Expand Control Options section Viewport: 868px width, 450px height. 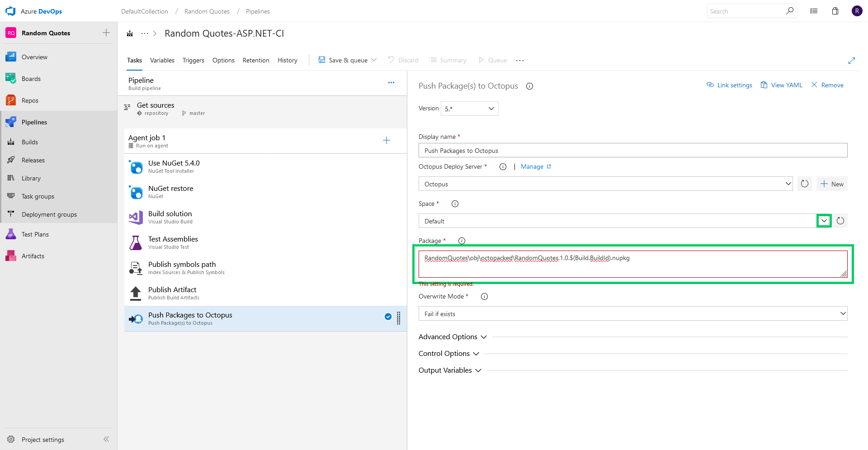point(448,354)
